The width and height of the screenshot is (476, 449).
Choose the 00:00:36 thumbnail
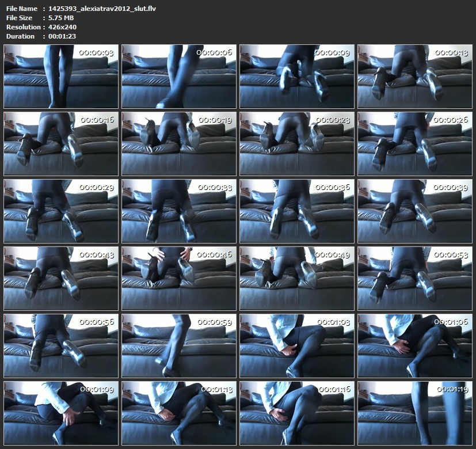pyautogui.click(x=297, y=211)
